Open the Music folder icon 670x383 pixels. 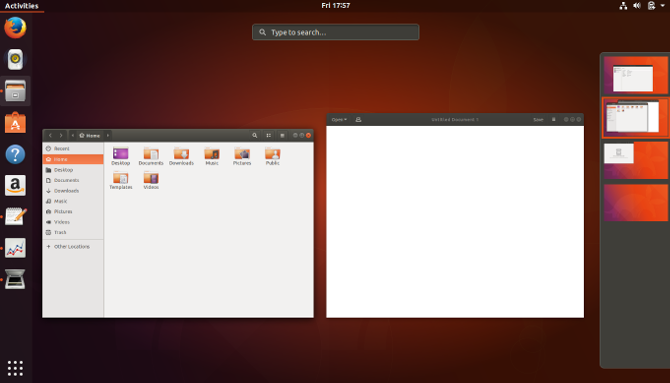pyautogui.click(x=212, y=156)
